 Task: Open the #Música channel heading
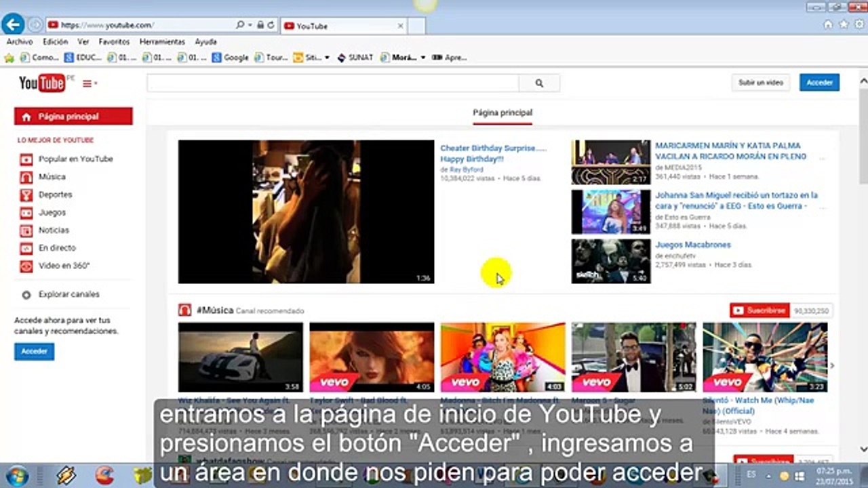[x=215, y=310]
